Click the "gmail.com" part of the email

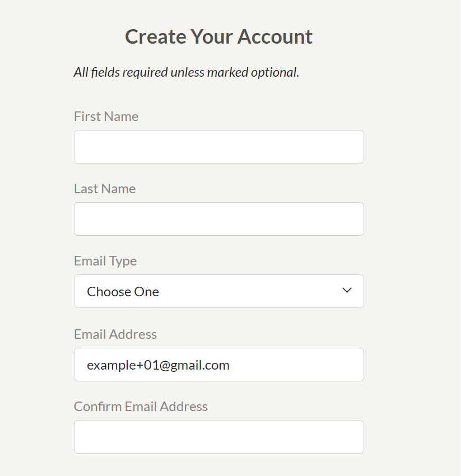point(205,365)
